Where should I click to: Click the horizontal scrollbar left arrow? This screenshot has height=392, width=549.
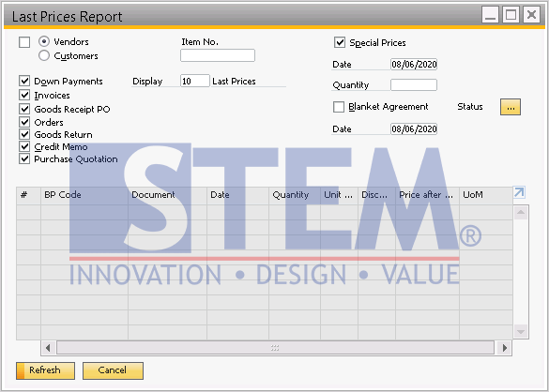[48, 348]
